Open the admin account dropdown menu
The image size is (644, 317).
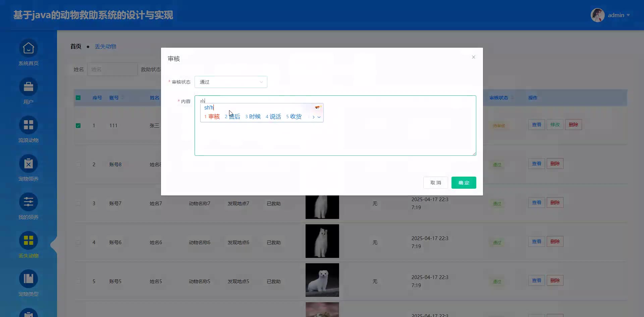(619, 15)
